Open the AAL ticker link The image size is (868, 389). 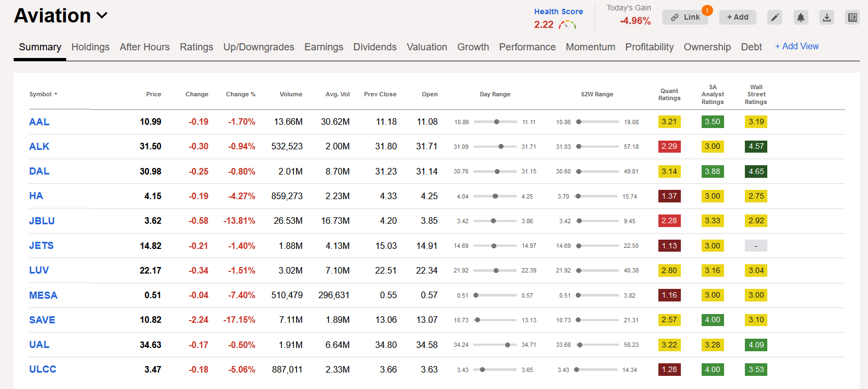(39, 122)
